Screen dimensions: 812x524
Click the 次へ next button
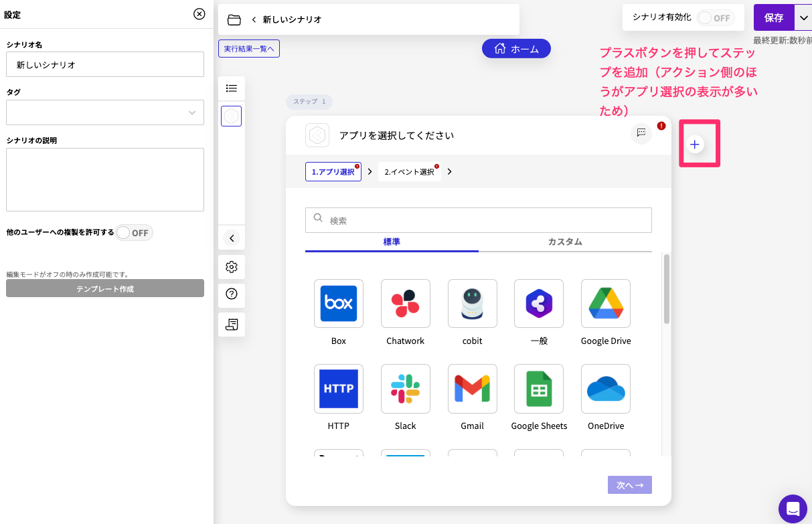[630, 485]
